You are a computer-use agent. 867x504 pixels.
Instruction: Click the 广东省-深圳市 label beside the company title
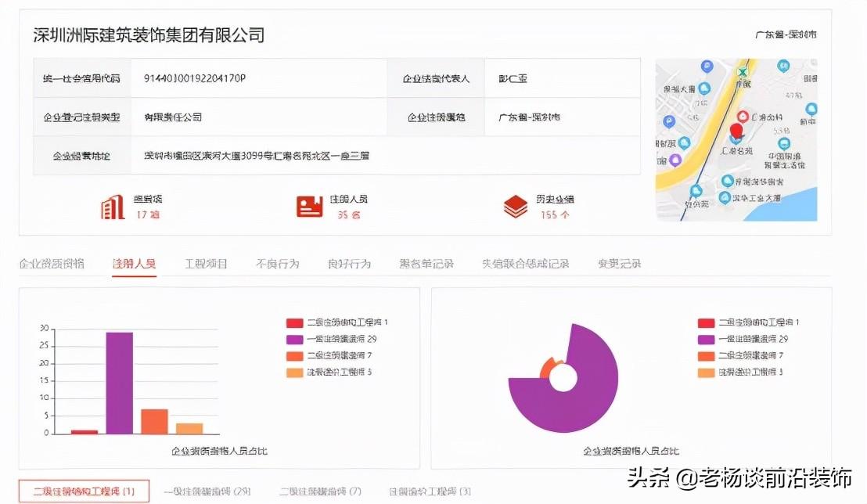(786, 34)
